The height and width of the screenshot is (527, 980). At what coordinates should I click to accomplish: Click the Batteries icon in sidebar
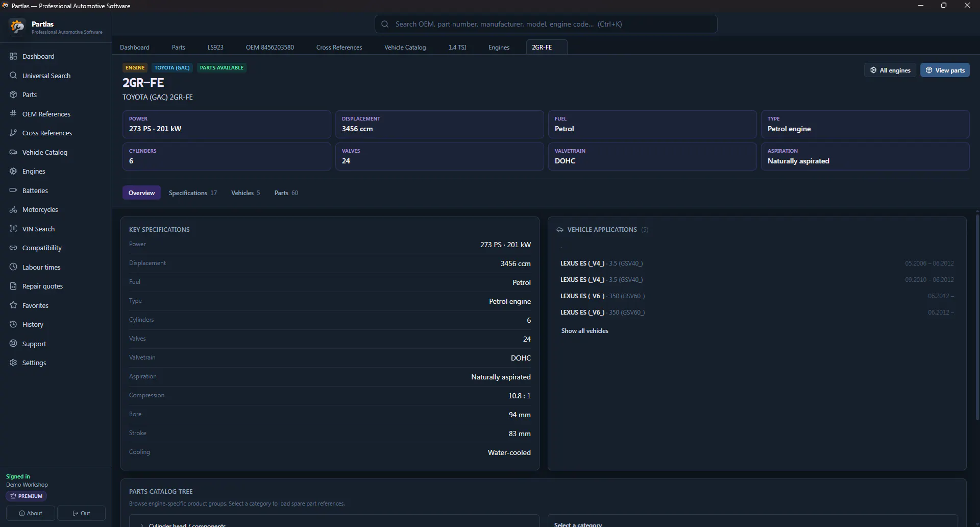13,190
